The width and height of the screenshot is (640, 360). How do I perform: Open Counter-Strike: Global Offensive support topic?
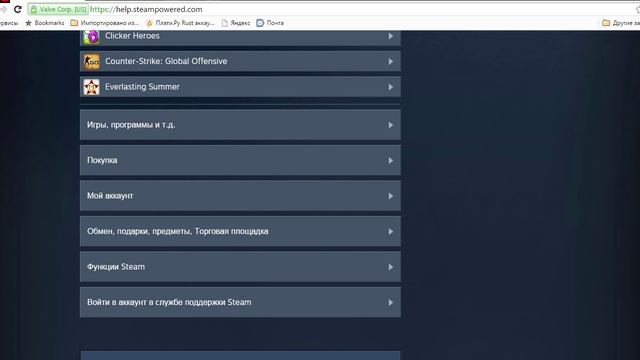point(240,62)
